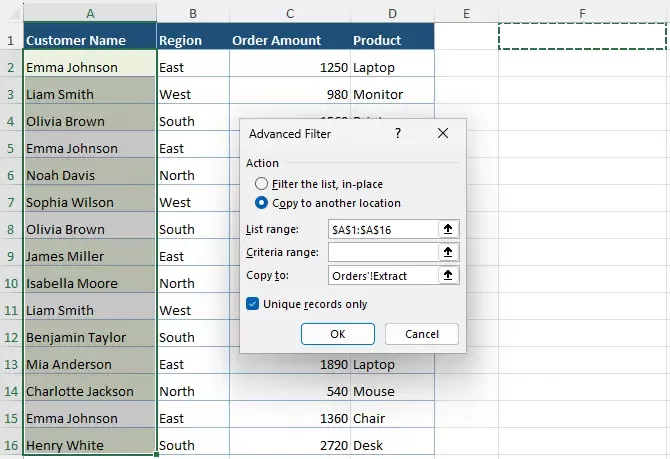Click the Copy to range selector arrow

[448, 275]
